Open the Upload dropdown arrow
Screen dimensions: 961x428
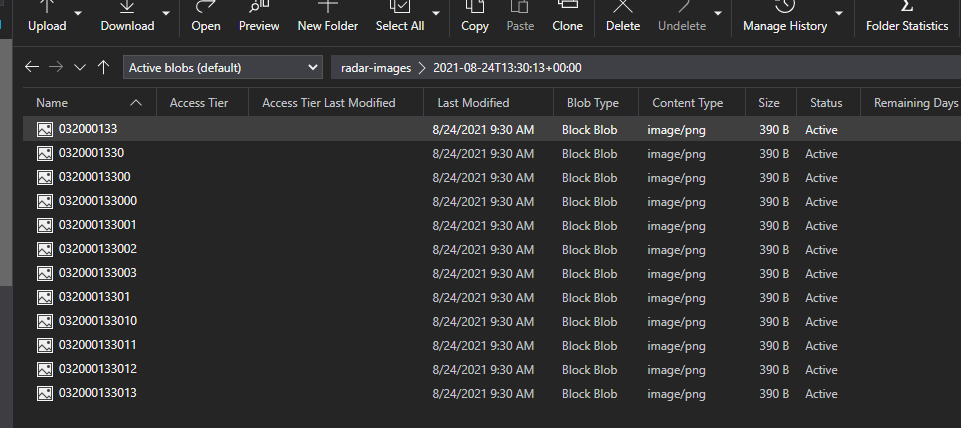pos(78,13)
